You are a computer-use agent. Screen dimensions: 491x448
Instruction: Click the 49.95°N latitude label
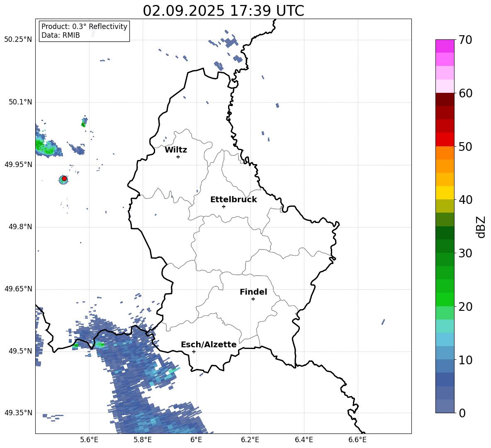[x=18, y=165]
